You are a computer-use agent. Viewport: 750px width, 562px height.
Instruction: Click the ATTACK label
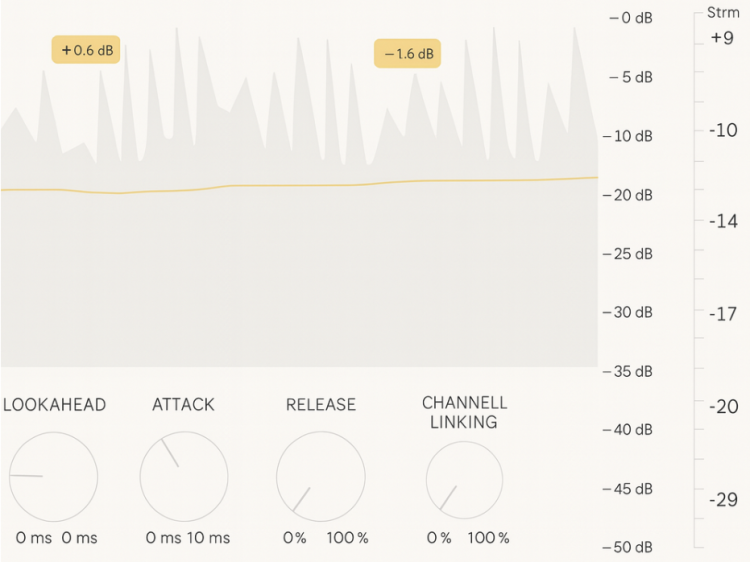(x=183, y=405)
